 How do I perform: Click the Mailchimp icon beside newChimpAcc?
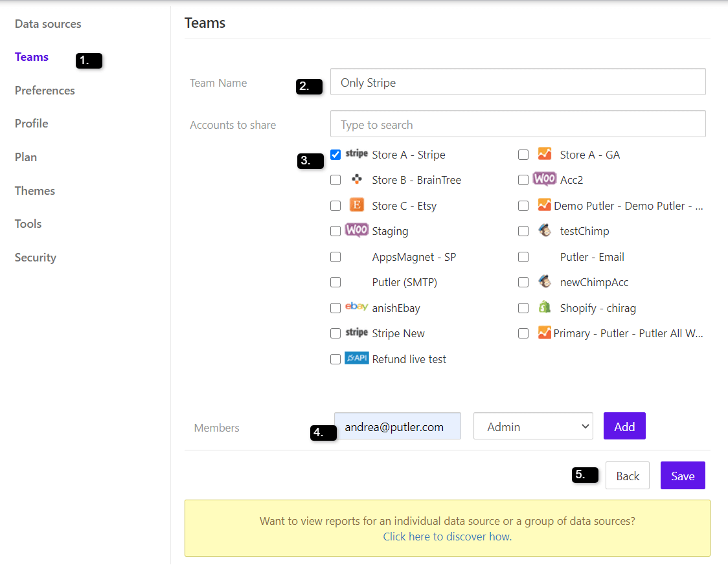point(545,281)
